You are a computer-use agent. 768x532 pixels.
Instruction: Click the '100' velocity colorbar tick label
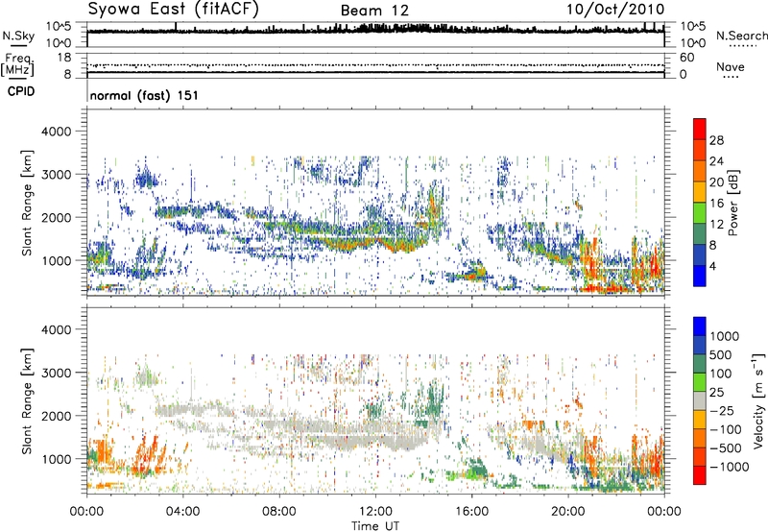721,374
